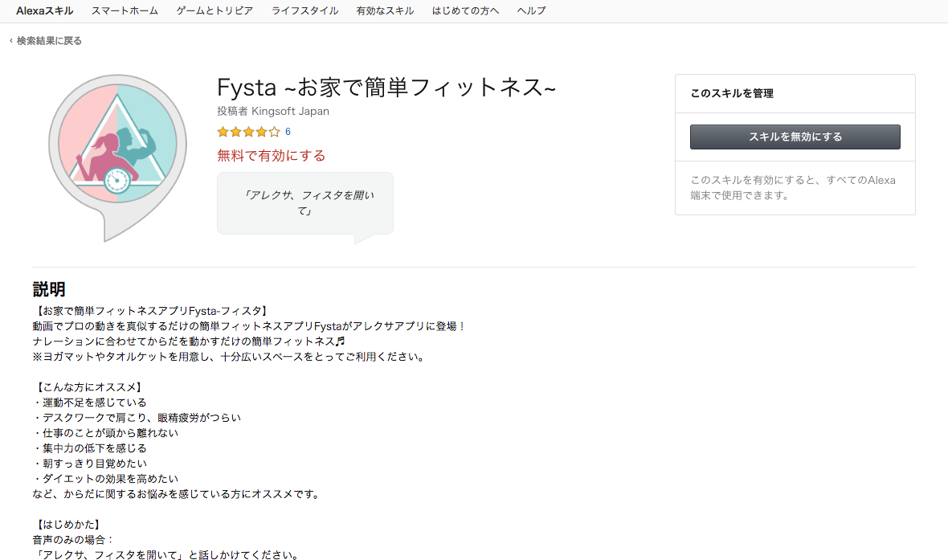Open the 6 reviews count link
Viewport: 948px width, 560px height.
pos(288,132)
